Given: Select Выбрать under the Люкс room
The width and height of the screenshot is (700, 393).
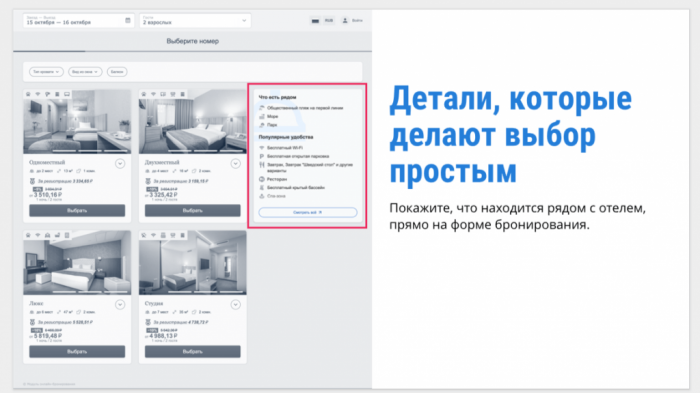Looking at the screenshot, I should (77, 351).
